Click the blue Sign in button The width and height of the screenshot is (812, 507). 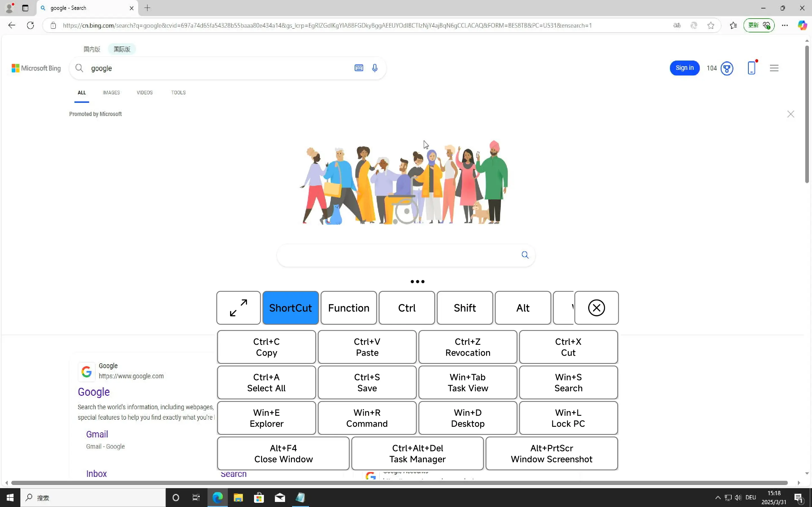click(684, 68)
